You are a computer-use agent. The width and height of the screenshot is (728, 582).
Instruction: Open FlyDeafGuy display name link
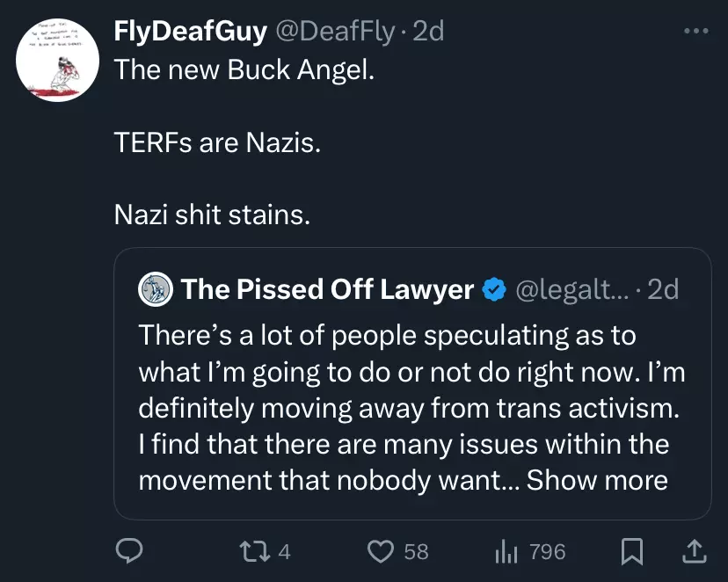click(x=191, y=32)
